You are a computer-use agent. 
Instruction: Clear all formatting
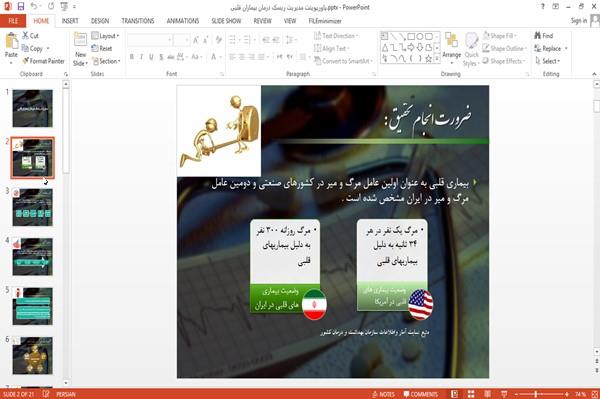pos(218,40)
